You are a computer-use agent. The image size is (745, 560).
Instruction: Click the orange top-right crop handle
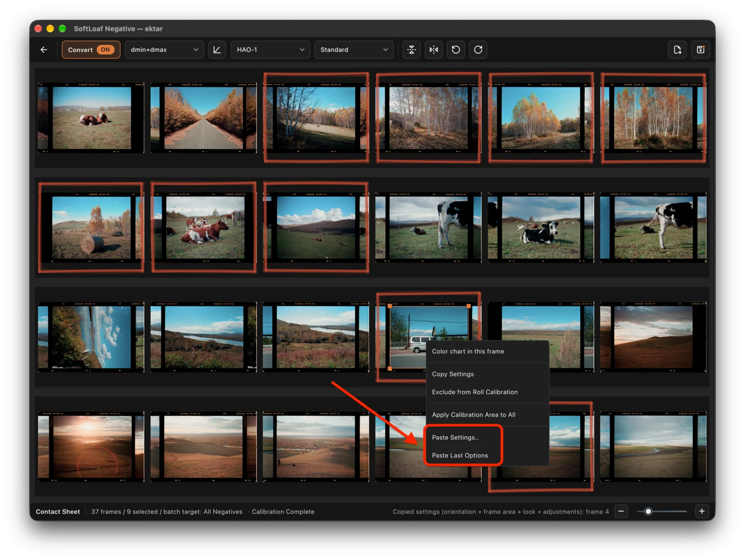[468, 306]
